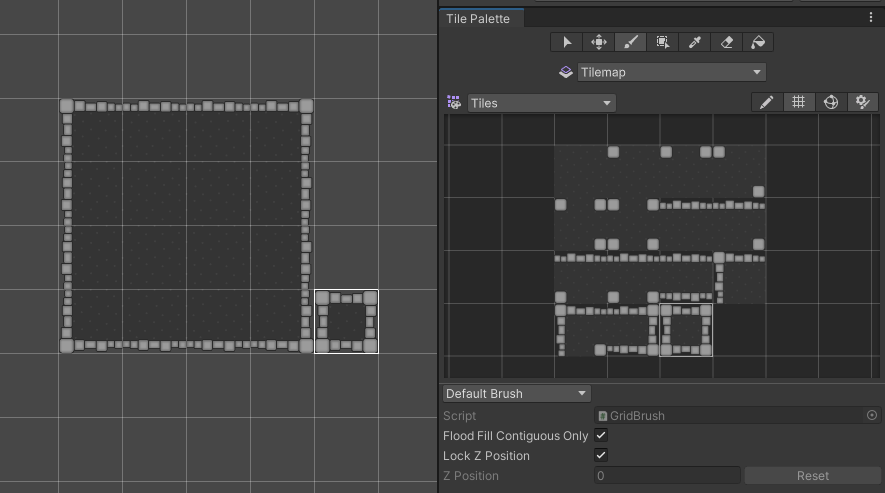Toggle grid visibility in the palette

(x=798, y=102)
